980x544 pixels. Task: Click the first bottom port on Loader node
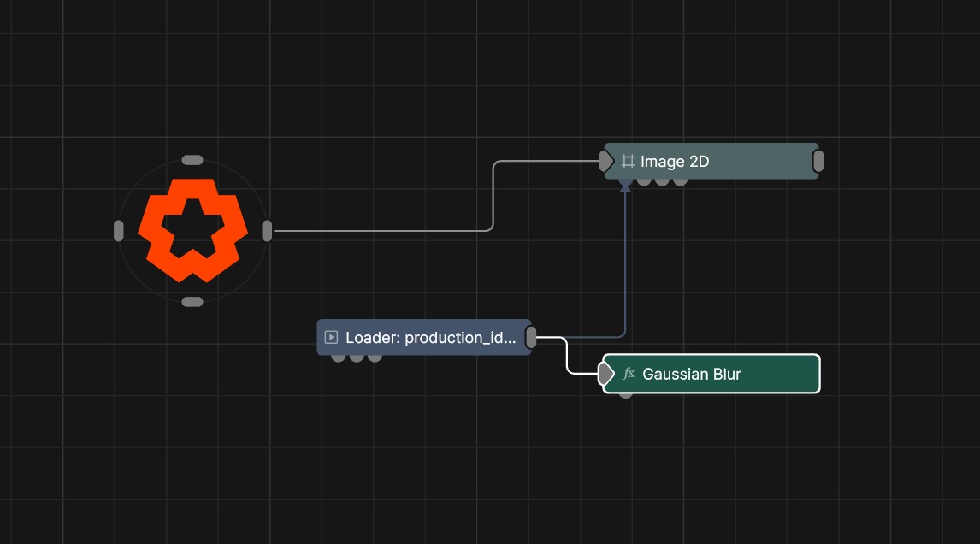tap(339, 357)
